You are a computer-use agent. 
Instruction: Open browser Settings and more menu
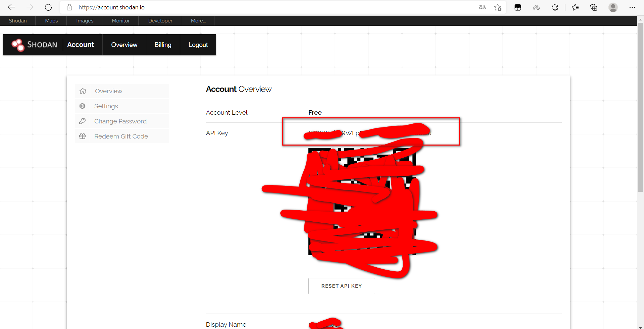(632, 7)
